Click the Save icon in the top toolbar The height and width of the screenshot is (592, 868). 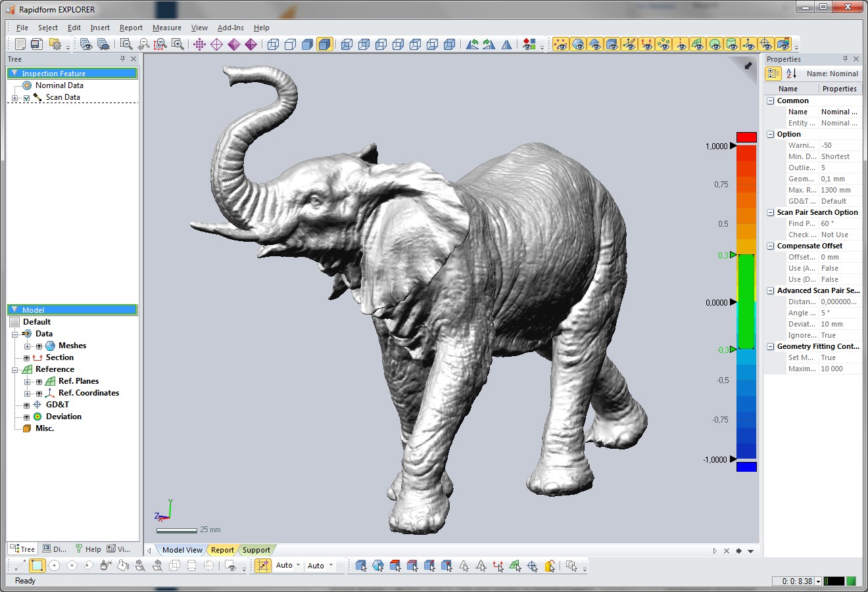[37, 44]
